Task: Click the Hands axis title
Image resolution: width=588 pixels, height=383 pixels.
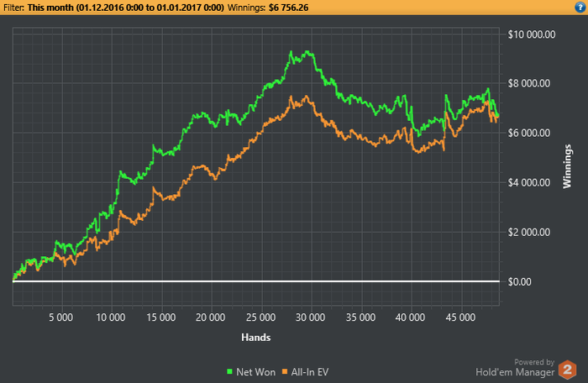Action: pos(255,338)
